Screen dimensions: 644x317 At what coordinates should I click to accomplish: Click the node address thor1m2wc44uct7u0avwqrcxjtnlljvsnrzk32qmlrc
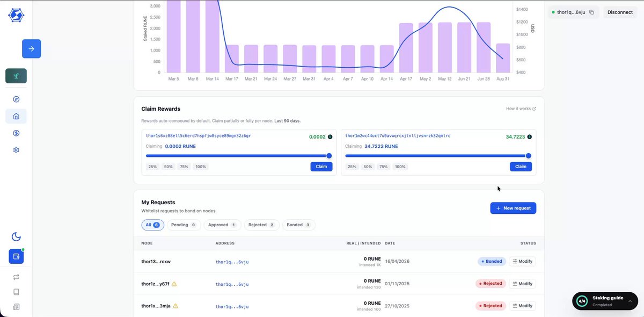398,136
